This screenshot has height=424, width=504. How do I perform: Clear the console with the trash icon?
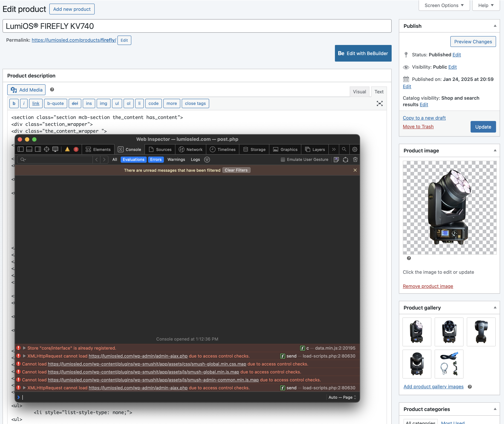coord(355,160)
